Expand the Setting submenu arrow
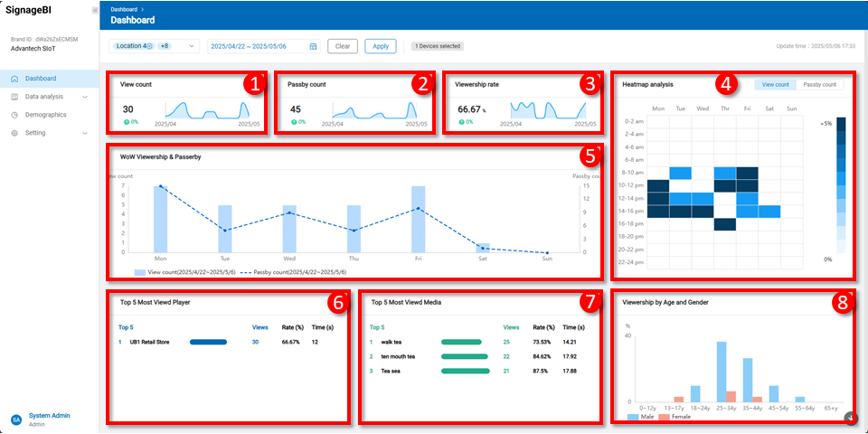Screen dimensions: 868x434 point(85,133)
